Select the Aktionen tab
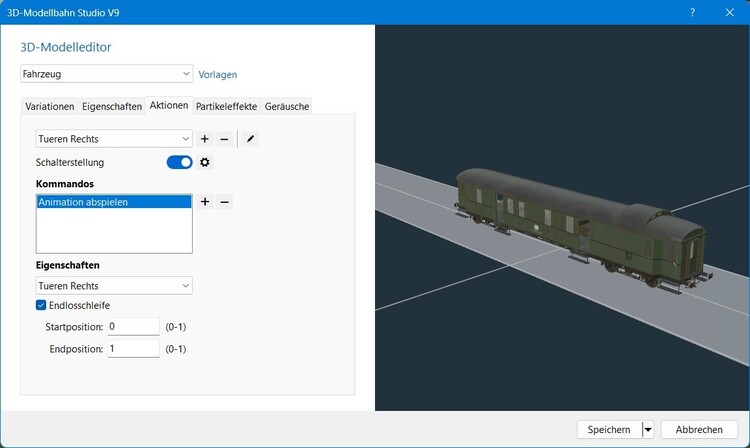 pos(169,106)
